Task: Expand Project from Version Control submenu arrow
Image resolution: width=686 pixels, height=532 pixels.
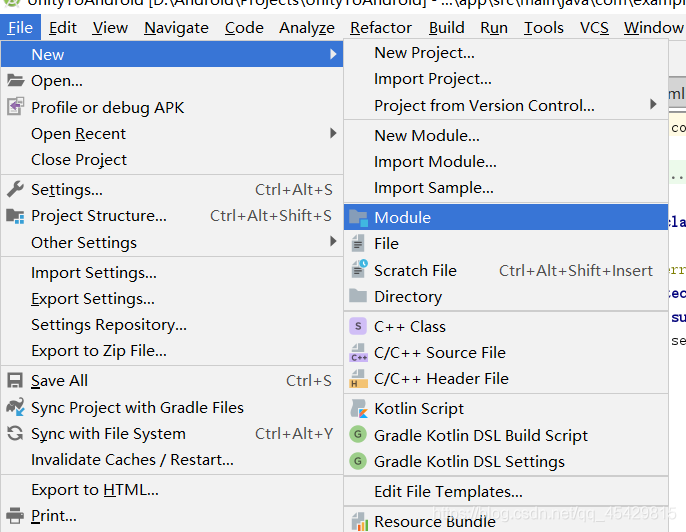Action: point(653,105)
